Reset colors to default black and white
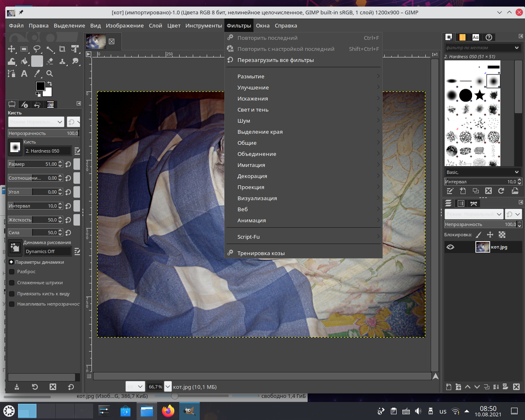 coord(38,94)
